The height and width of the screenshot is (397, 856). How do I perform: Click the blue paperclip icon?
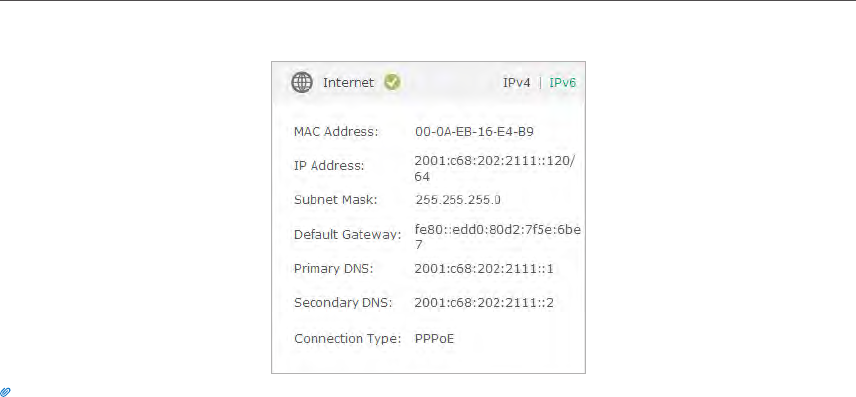pos(5,392)
